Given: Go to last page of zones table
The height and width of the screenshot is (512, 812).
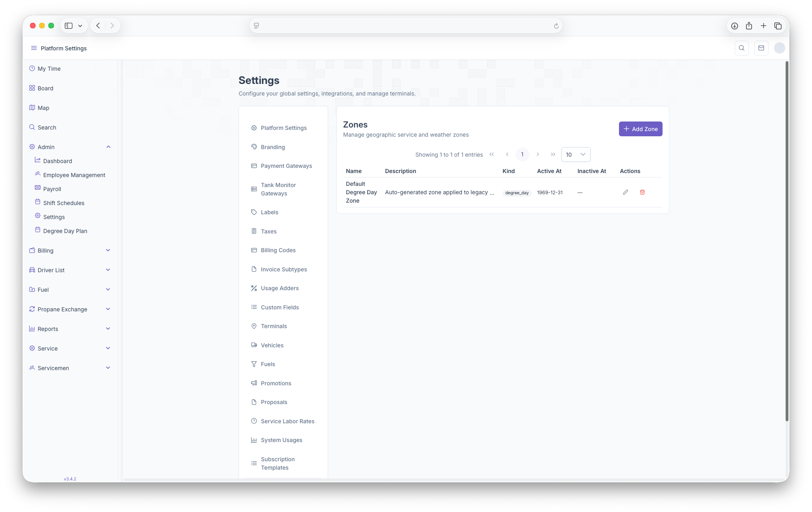Looking at the screenshot, I should [x=553, y=154].
